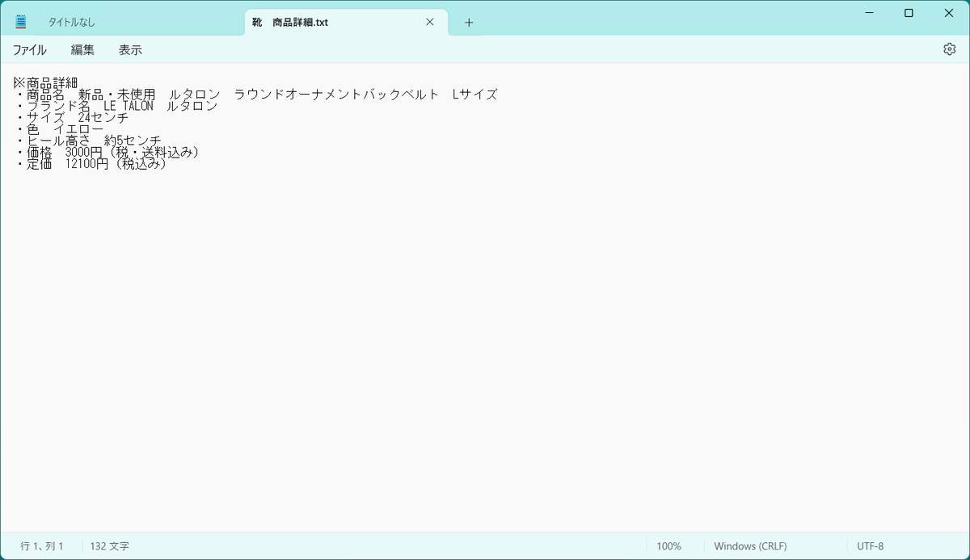Screen dimensions: 970x560
Task: Open the ファイル menu
Action: (x=29, y=49)
